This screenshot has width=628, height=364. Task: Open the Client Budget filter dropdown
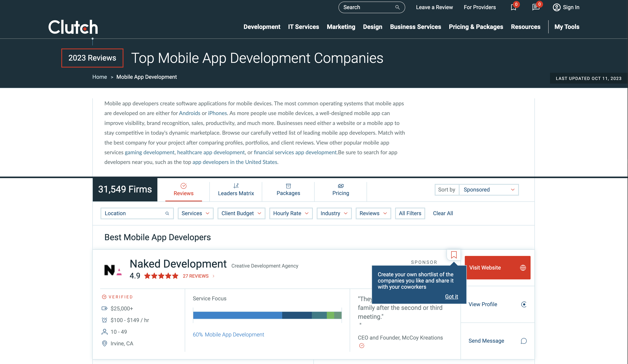click(x=241, y=213)
